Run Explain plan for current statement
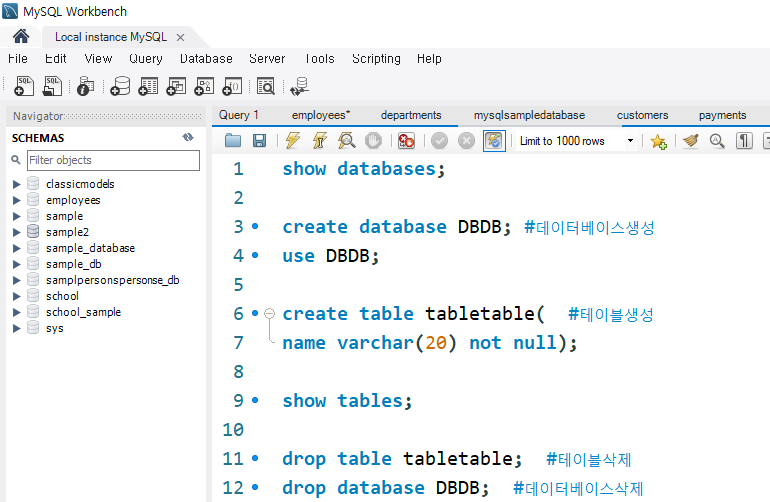Screen dimensions: 770x502 click(x=347, y=141)
